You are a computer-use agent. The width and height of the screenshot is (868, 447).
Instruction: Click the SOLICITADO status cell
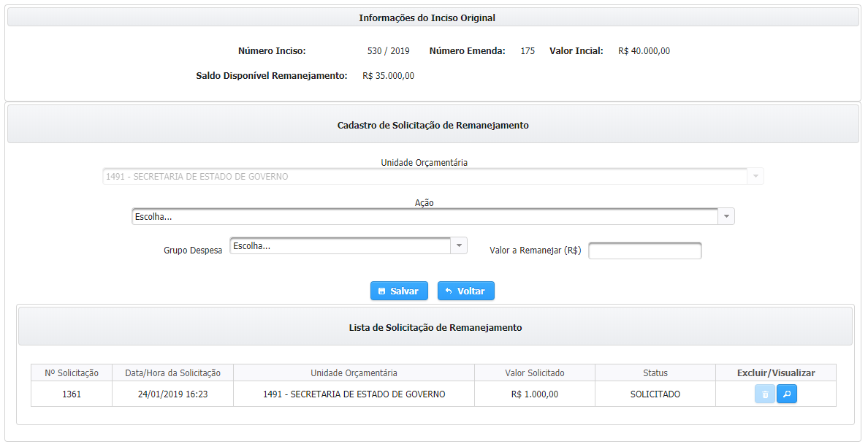click(x=655, y=394)
